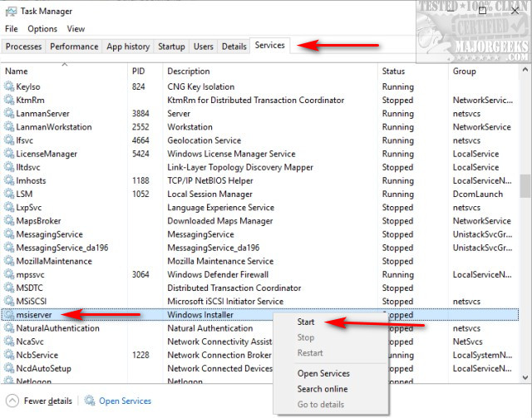Click the gear icon beside NaturalAuthentication
Viewport: 532px width, 418px height.
coord(9,327)
